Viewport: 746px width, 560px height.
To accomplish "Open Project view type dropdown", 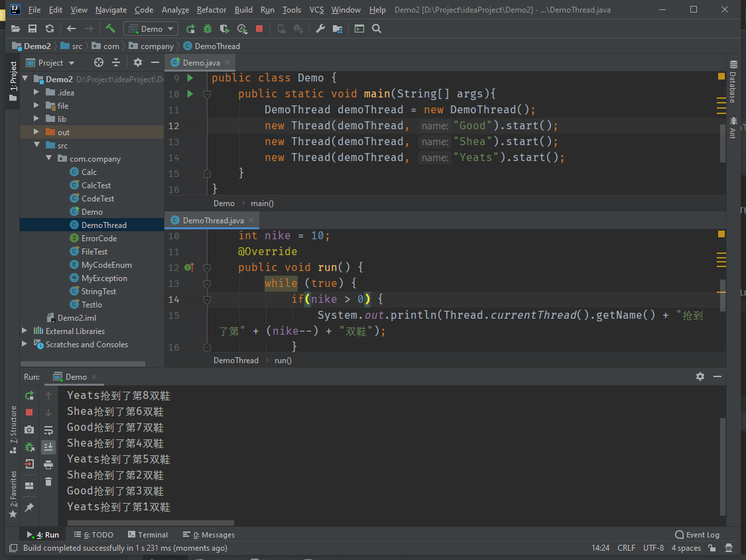I will pos(50,63).
